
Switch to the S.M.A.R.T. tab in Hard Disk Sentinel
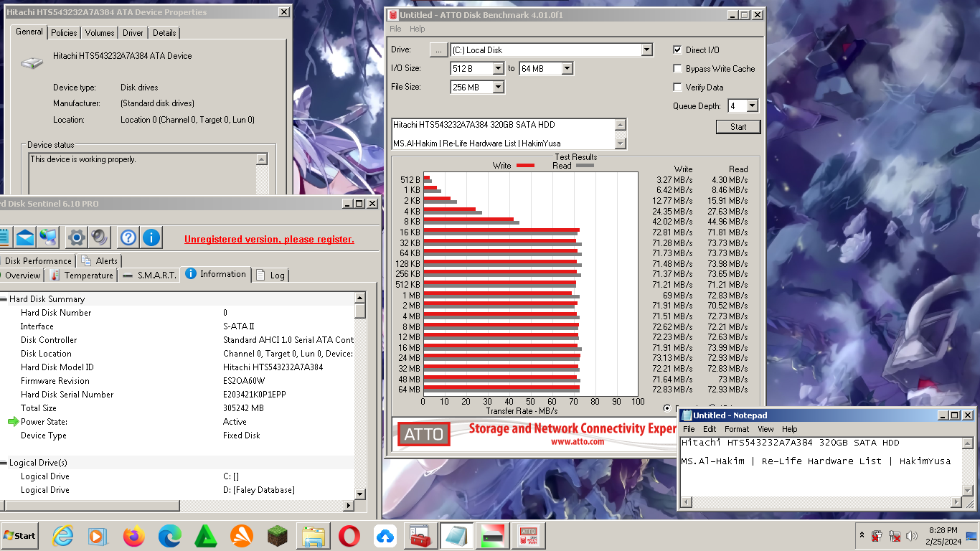(150, 275)
